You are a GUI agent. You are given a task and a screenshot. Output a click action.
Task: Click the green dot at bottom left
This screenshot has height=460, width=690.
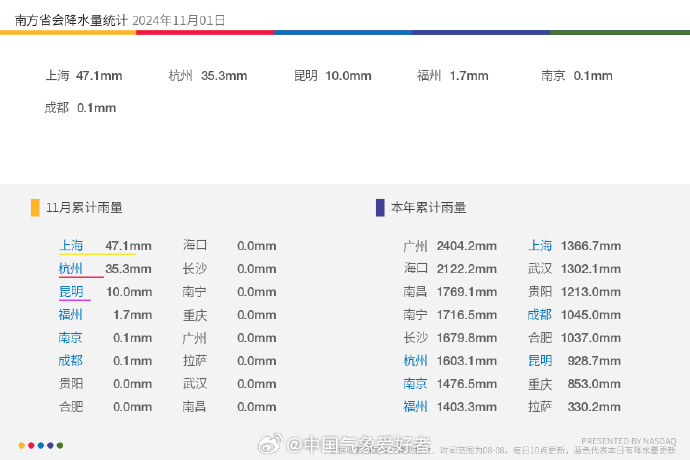click(x=60, y=445)
